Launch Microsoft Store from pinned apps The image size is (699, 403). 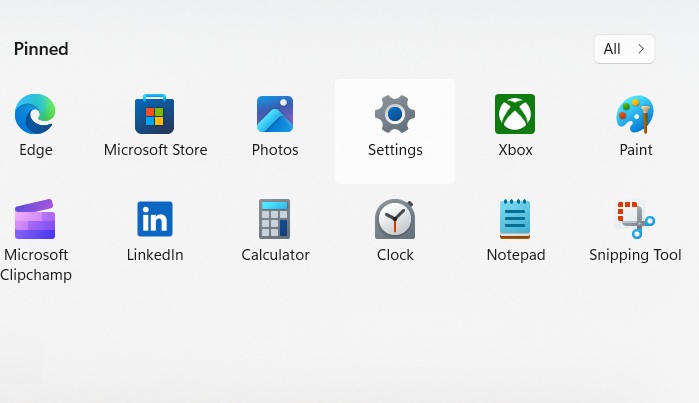click(155, 125)
